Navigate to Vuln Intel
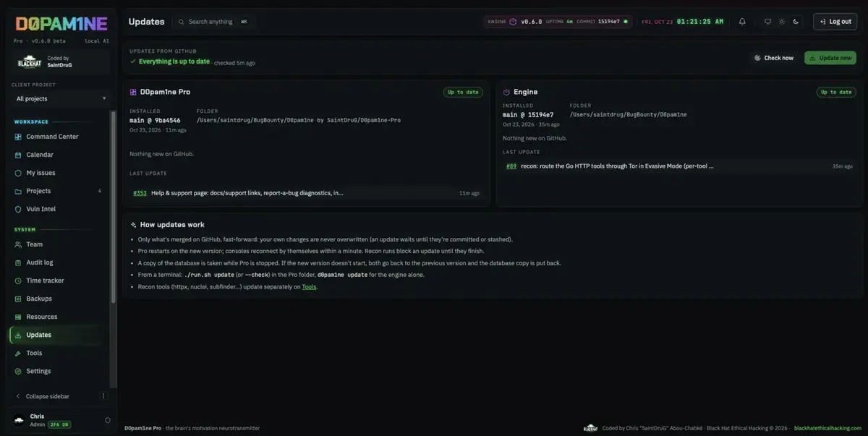Image resolution: width=868 pixels, height=436 pixels. tap(41, 209)
